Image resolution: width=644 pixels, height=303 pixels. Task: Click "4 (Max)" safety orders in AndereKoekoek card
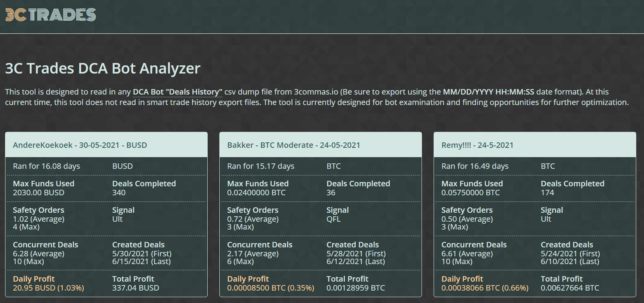[26, 227]
